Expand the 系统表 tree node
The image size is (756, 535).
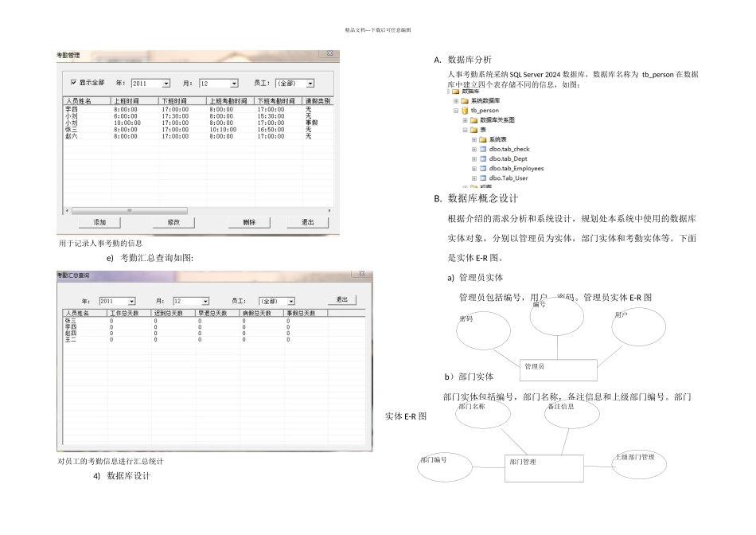pos(474,139)
